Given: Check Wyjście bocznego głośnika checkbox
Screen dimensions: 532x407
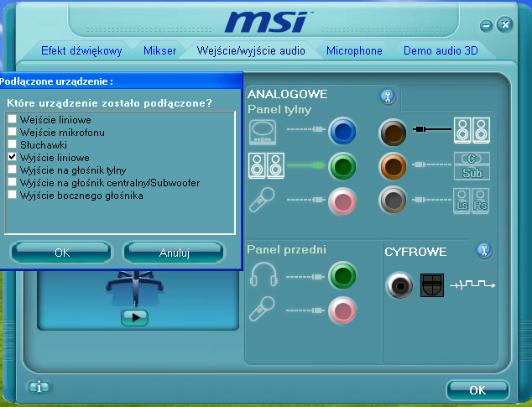Looking at the screenshot, I should 13,195.
